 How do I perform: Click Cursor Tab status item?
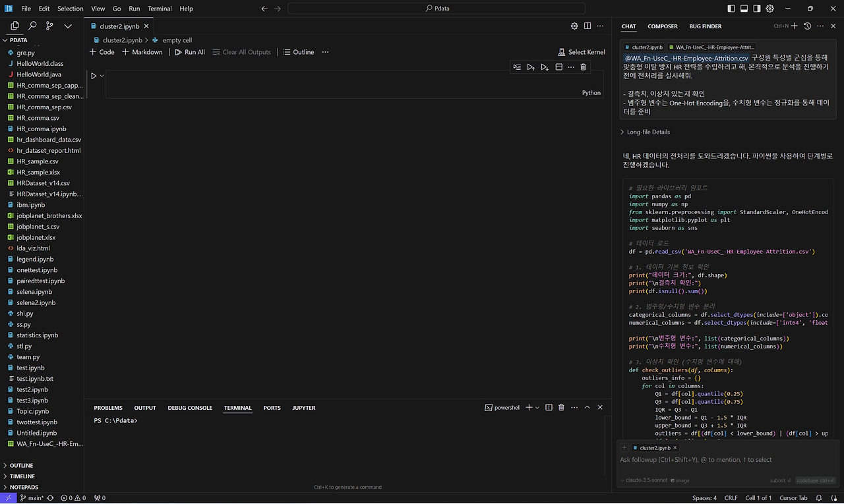tap(793, 498)
